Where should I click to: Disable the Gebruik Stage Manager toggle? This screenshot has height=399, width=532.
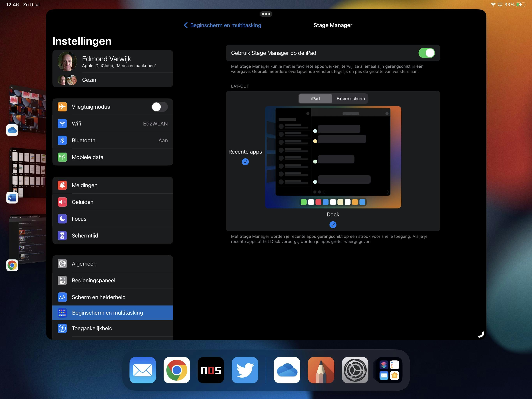pyautogui.click(x=427, y=53)
